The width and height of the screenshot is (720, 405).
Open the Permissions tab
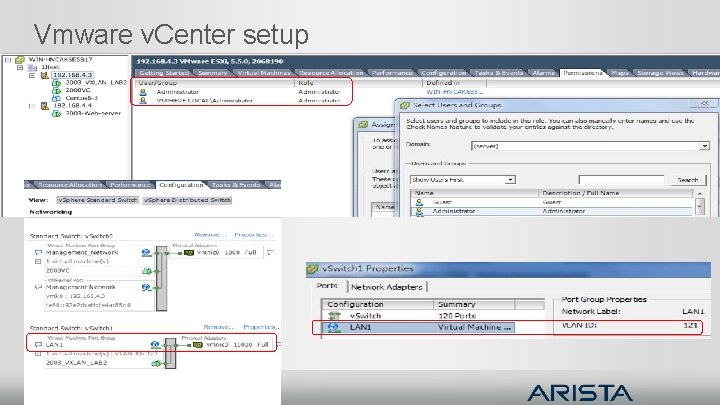[583, 73]
